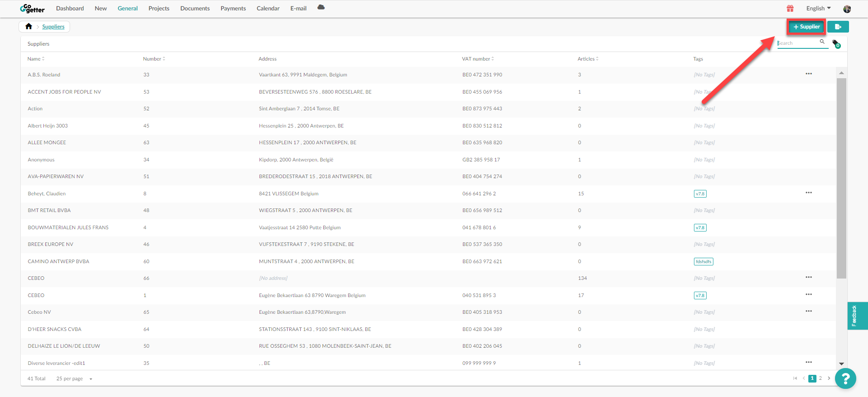Go to the next page arrow
This screenshot has width=868, height=397.
tap(829, 378)
